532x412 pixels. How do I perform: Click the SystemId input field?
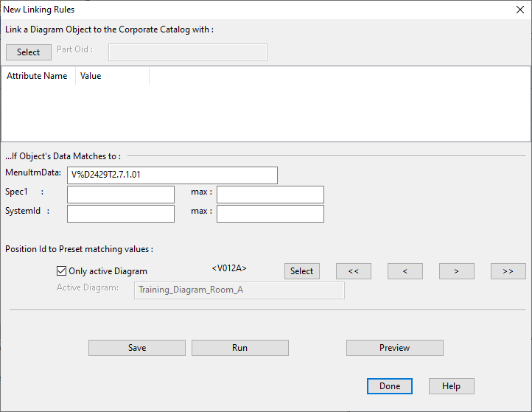(x=121, y=214)
